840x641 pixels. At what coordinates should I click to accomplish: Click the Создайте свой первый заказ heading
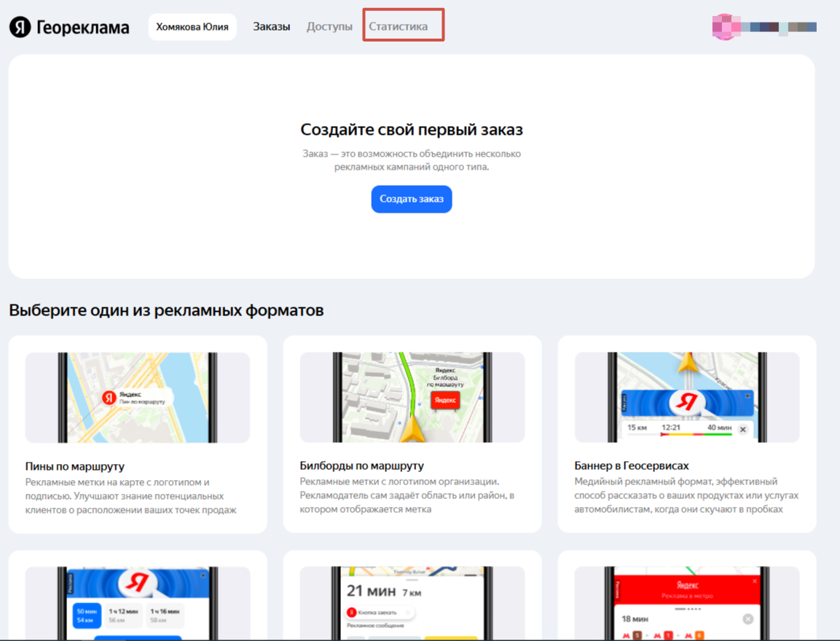[412, 130]
